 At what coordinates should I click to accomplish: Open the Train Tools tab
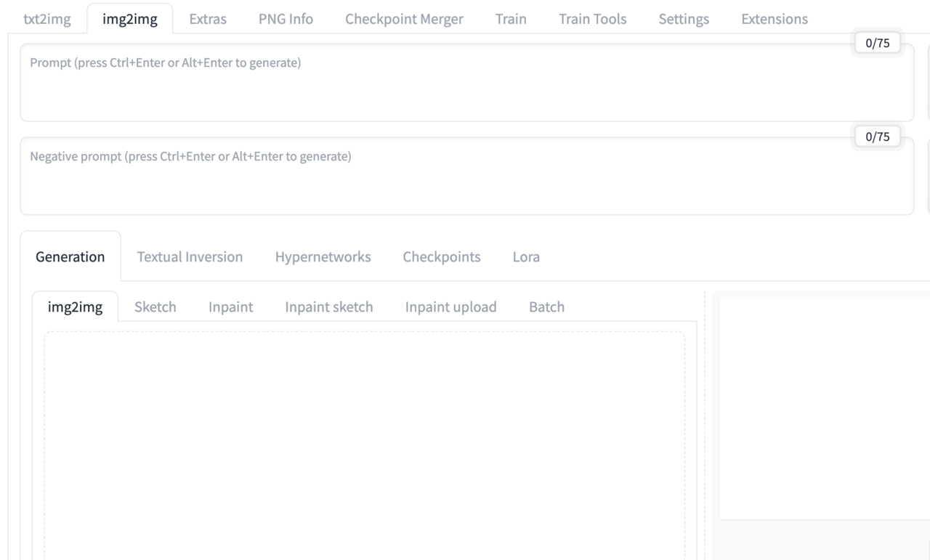pyautogui.click(x=592, y=19)
